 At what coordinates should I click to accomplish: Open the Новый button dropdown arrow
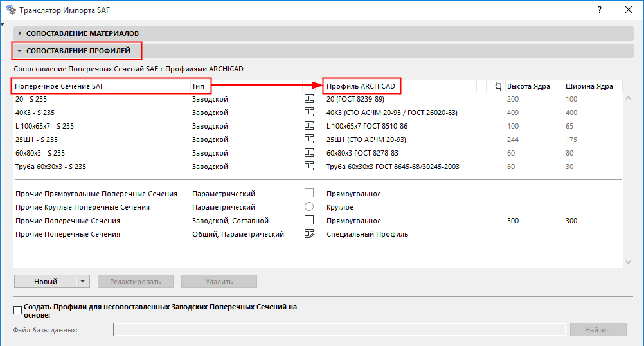[x=82, y=281]
